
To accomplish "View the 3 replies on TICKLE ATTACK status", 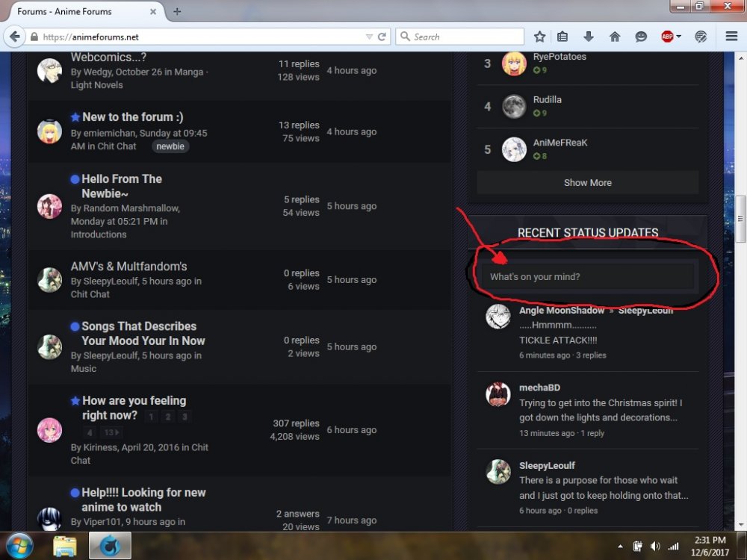I will pos(591,355).
